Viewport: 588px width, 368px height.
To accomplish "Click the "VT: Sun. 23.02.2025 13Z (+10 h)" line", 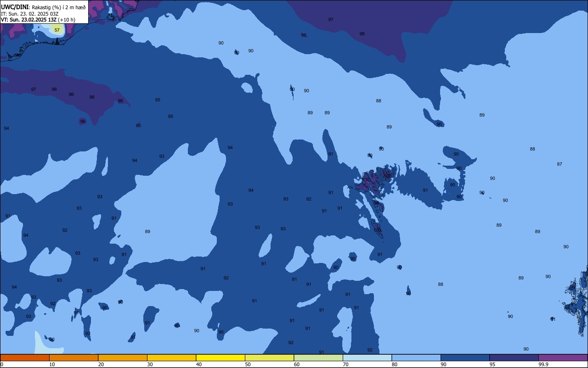I will tap(38, 20).
